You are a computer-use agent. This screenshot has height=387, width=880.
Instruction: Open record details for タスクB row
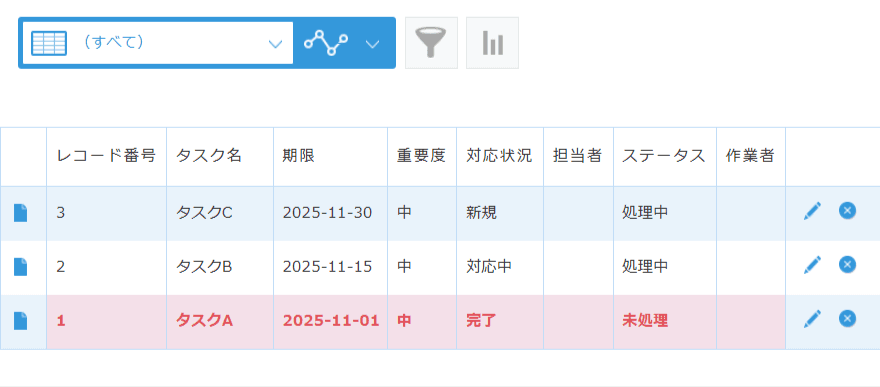[20, 266]
